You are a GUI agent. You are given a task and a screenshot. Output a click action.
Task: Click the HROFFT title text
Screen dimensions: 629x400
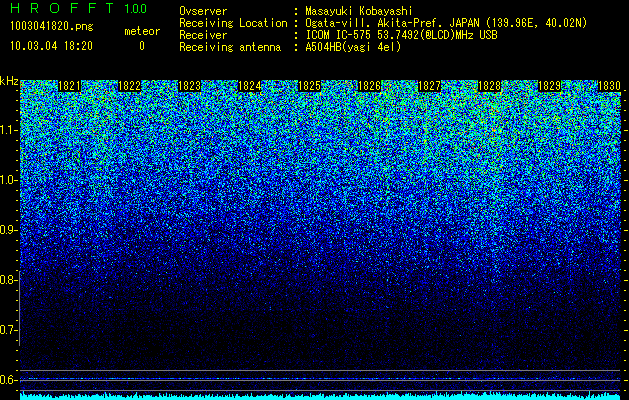click(x=62, y=8)
